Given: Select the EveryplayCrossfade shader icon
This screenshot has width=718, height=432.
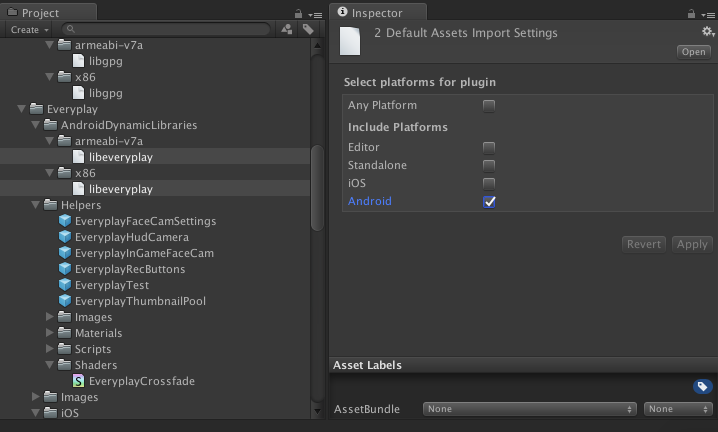Looking at the screenshot, I should coord(79,381).
